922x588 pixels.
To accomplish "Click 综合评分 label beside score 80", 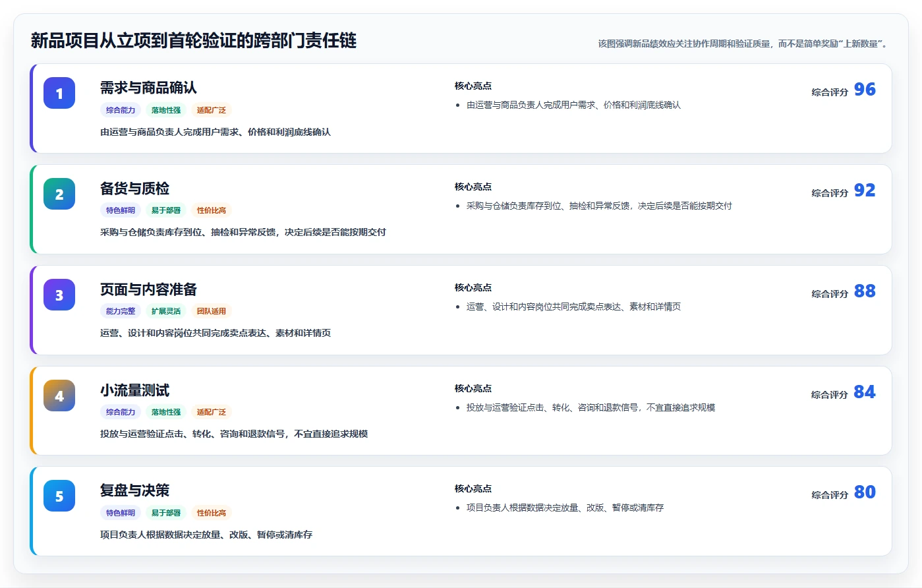I will tap(830, 495).
